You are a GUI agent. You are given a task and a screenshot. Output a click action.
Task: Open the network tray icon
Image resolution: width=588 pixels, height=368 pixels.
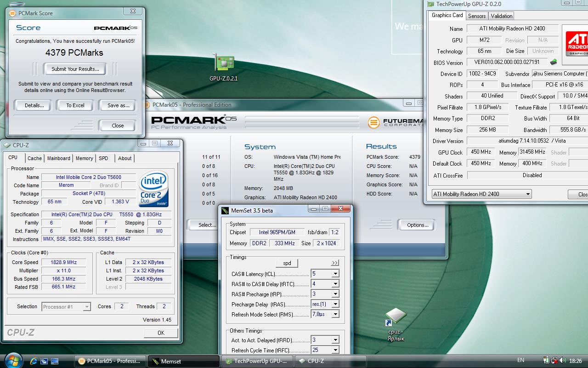[554, 361]
